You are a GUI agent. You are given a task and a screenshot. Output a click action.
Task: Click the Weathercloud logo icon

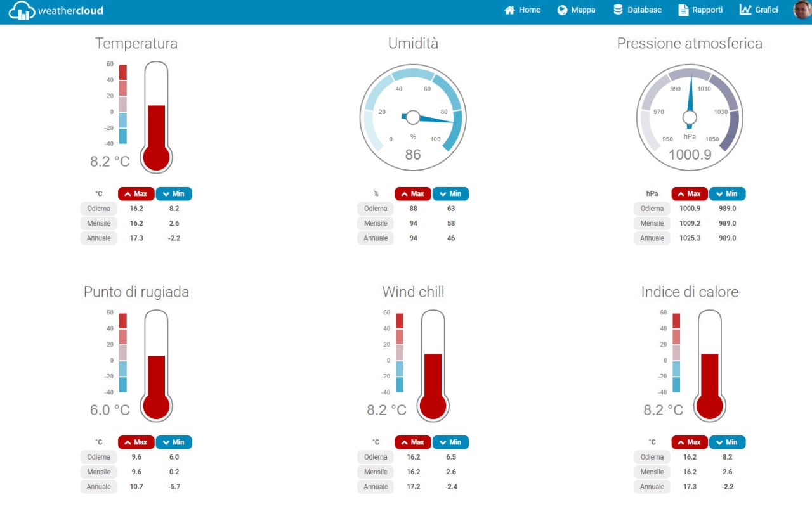pyautogui.click(x=22, y=10)
